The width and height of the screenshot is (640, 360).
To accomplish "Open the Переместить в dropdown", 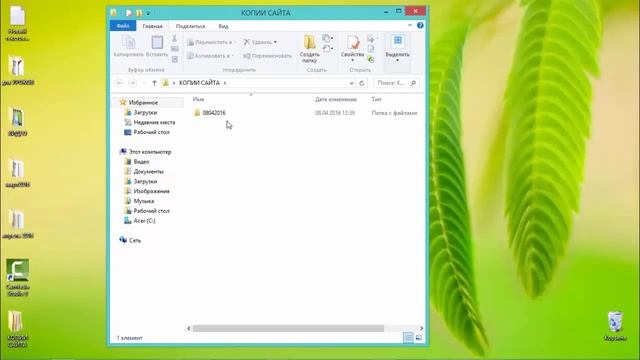I will [x=211, y=42].
